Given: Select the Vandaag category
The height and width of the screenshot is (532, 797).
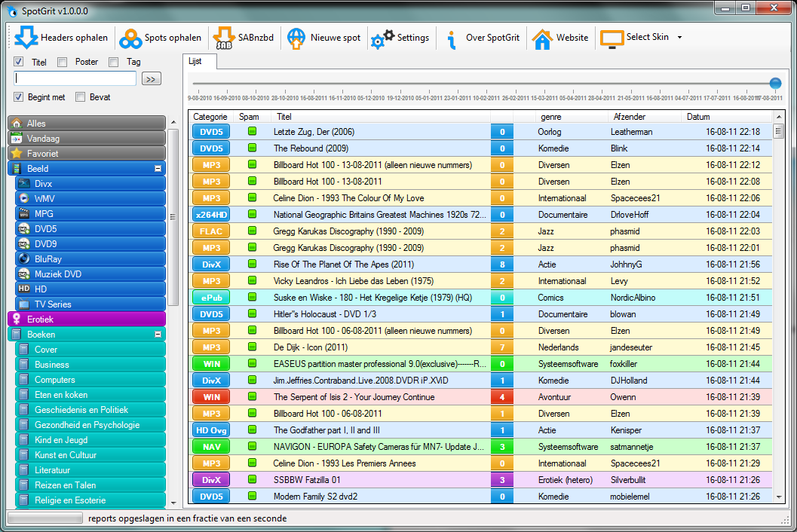Looking at the screenshot, I should pos(87,138).
